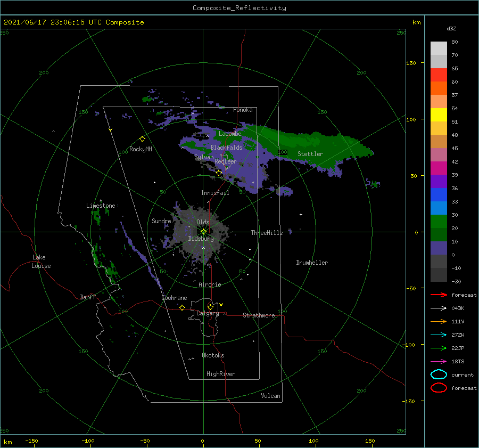The image size is (479, 448).
Task: Click the Airdrie city label
Action: (x=210, y=284)
